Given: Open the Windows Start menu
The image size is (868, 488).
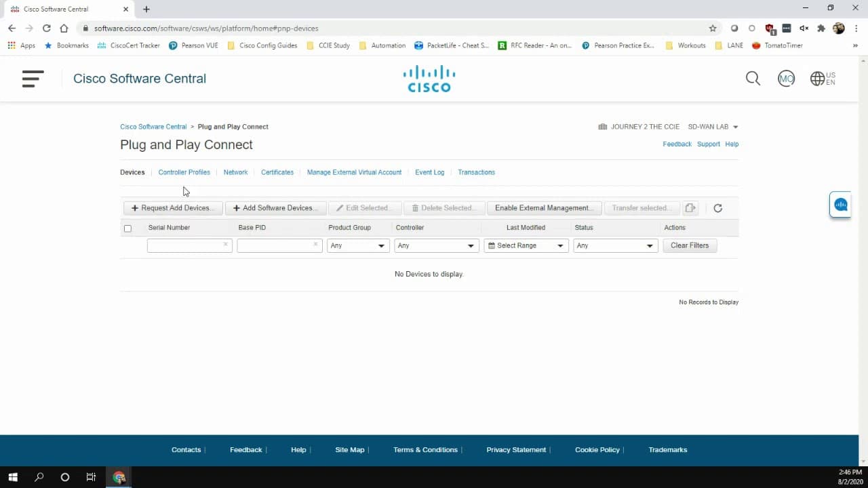Looking at the screenshot, I should (x=13, y=477).
